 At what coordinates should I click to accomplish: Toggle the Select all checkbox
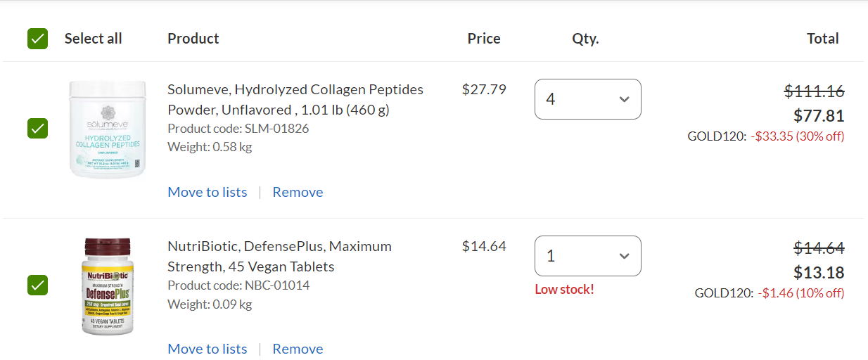(x=38, y=39)
